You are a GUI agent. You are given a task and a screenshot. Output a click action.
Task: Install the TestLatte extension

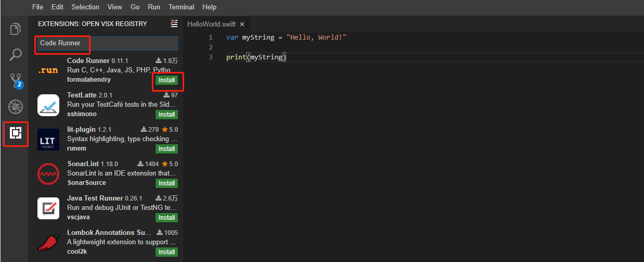(x=166, y=115)
